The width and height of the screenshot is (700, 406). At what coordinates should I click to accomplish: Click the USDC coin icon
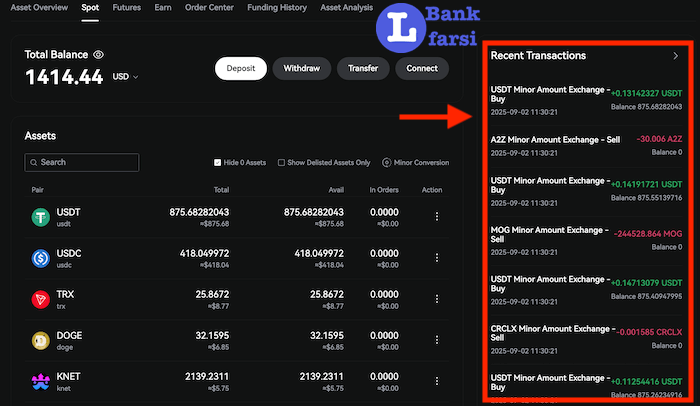[40, 258]
